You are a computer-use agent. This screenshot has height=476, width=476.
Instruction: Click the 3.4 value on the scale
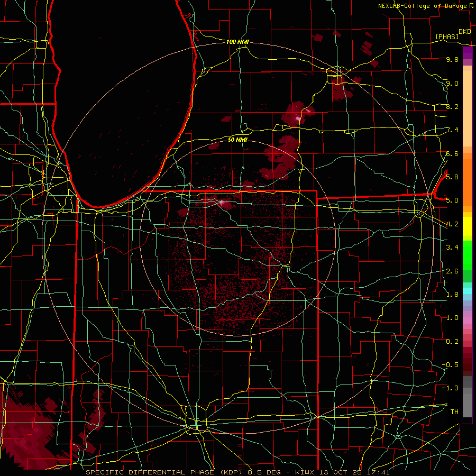tap(452, 247)
